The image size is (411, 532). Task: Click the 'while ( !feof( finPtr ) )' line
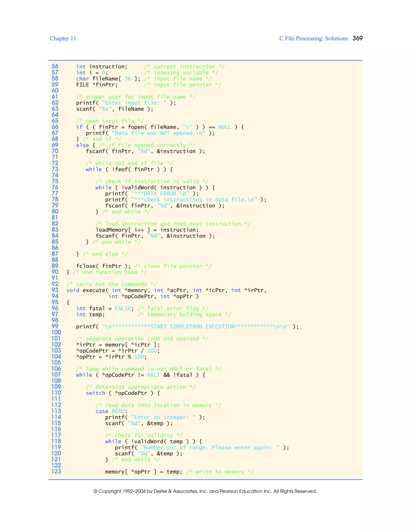coord(129,169)
